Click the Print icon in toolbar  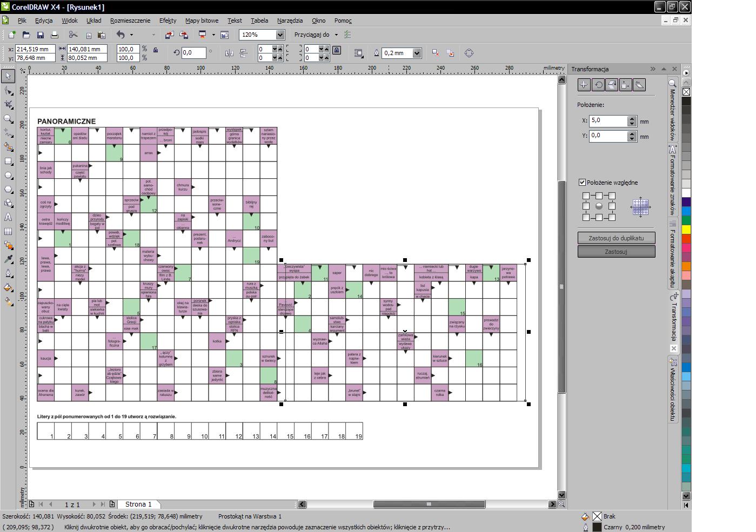coord(54,35)
